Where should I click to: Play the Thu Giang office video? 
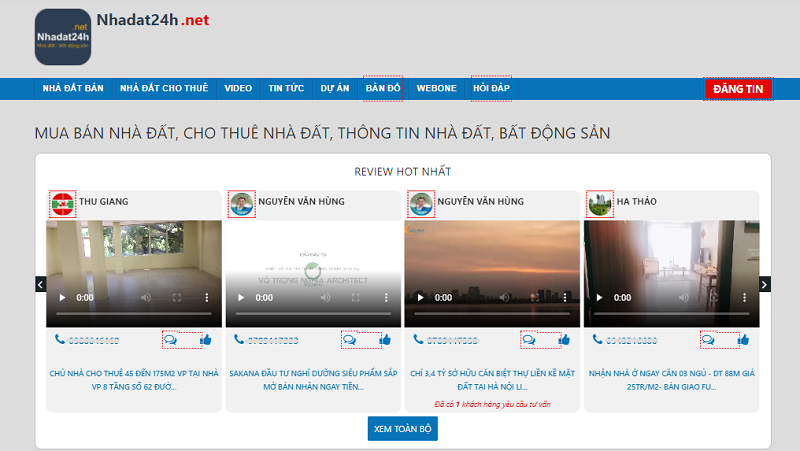[x=62, y=298]
